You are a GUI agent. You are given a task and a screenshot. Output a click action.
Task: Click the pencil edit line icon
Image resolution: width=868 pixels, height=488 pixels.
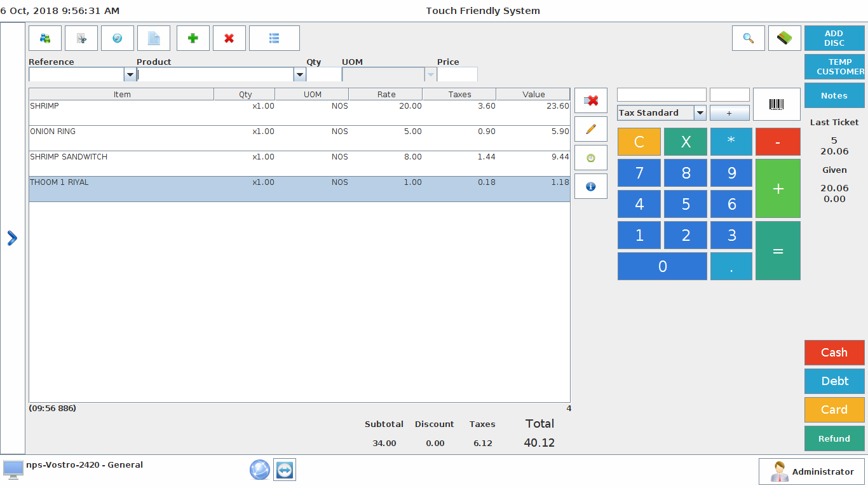(591, 129)
